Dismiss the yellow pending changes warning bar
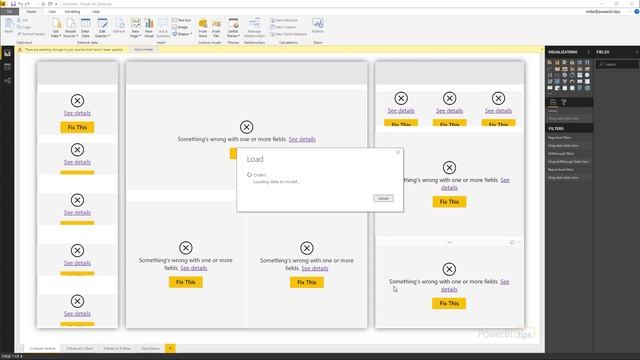Screen dimensions: 640x360 coord(542,50)
